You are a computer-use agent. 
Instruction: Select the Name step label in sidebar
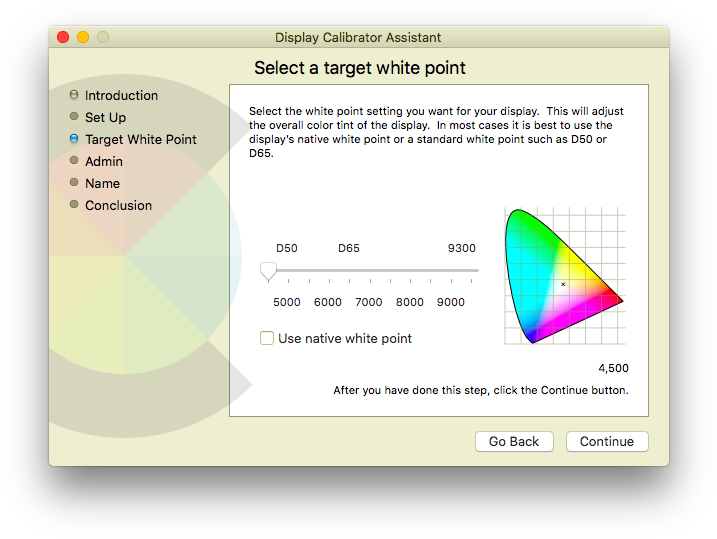(x=102, y=183)
